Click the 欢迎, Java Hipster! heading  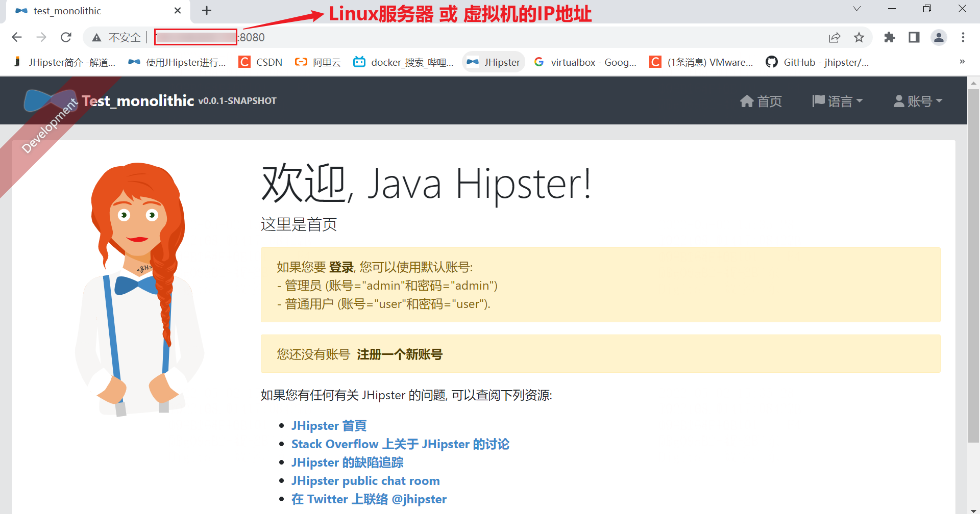427,184
